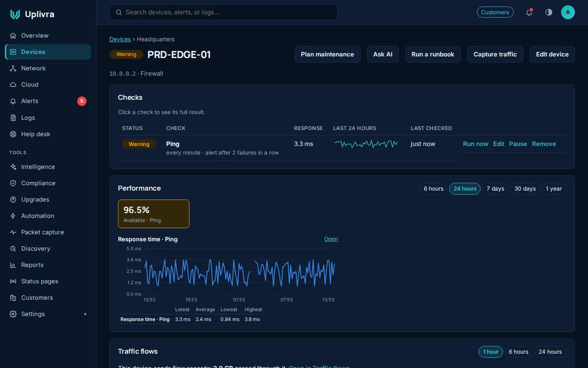This screenshot has width=588, height=368.
Task: Click the Warning status badge beside PRD-EDGE-01
Action: pyautogui.click(x=126, y=54)
